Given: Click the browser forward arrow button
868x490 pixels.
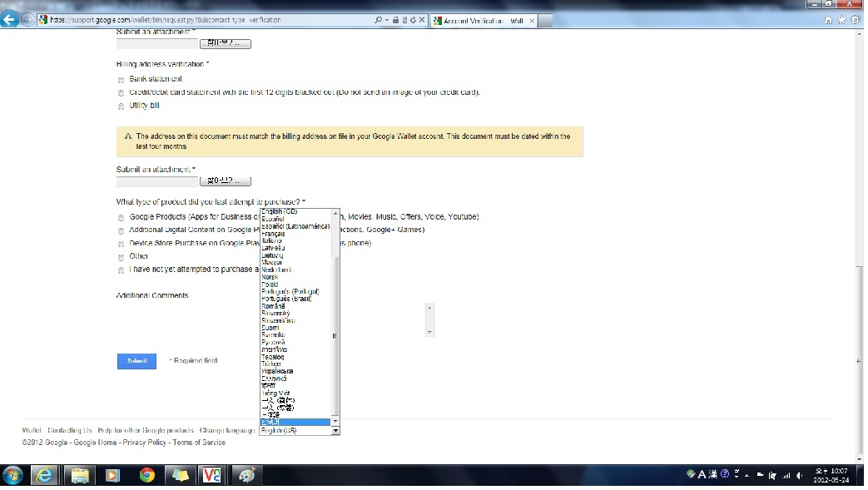Looking at the screenshot, I should point(27,20).
